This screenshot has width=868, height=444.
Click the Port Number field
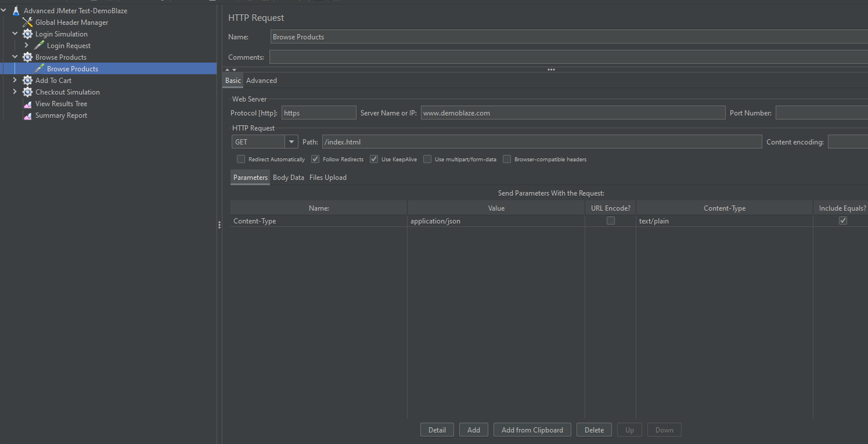point(821,113)
